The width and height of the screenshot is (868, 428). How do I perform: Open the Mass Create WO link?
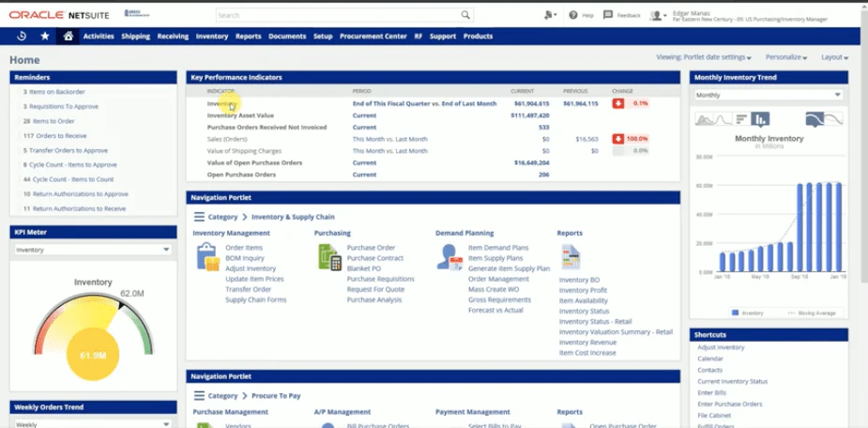click(494, 289)
